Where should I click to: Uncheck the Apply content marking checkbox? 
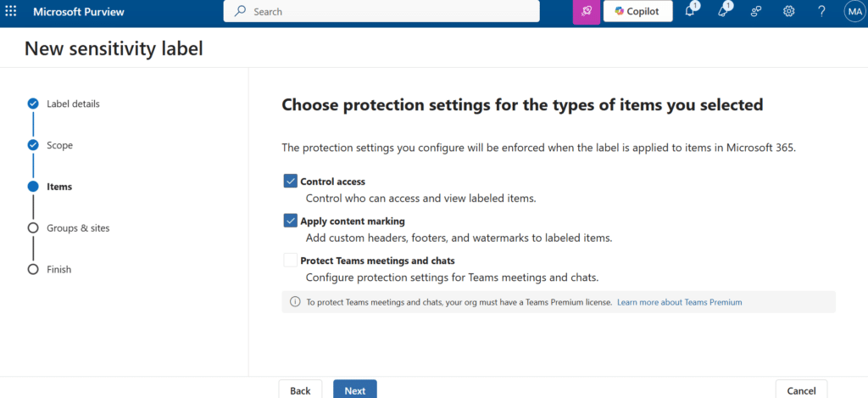[291, 221]
